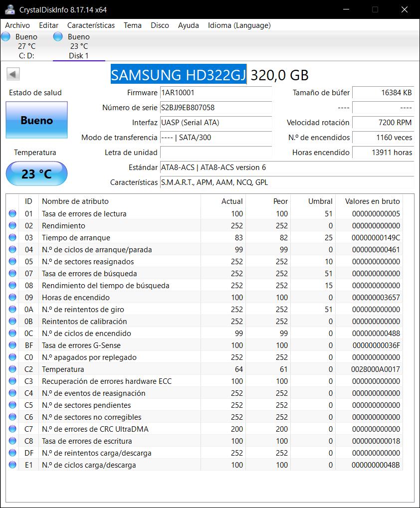The image size is (420, 508).
Task: Click status icon for G-Sense row BF
Action: 12,345
